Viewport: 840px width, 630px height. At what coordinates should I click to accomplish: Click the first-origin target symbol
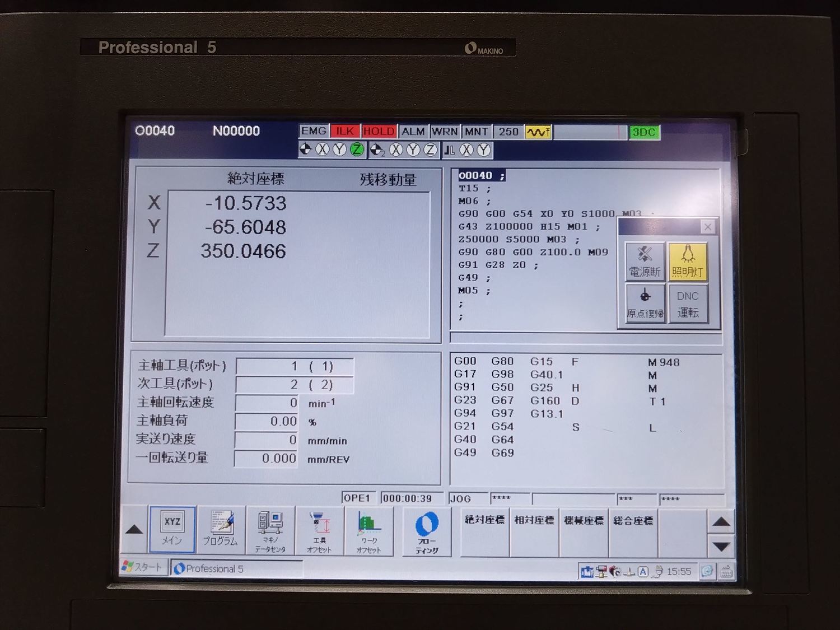point(306,149)
